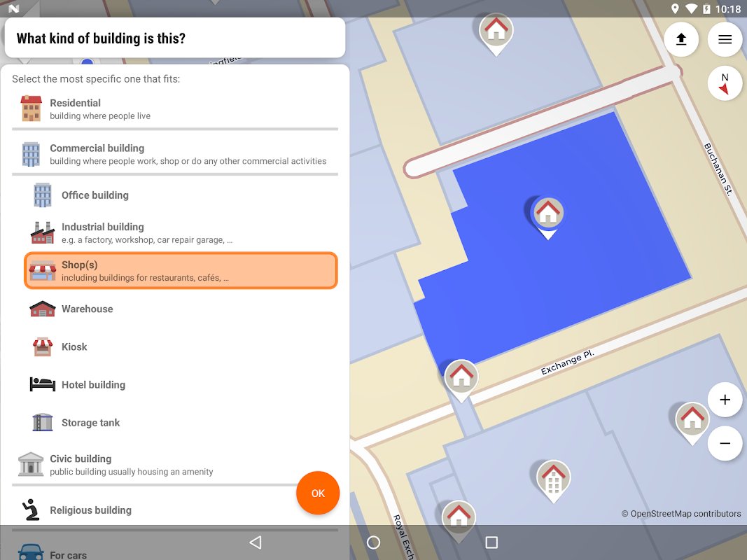747x560 pixels.
Task: Open the main hamburger menu
Action: coord(725,39)
